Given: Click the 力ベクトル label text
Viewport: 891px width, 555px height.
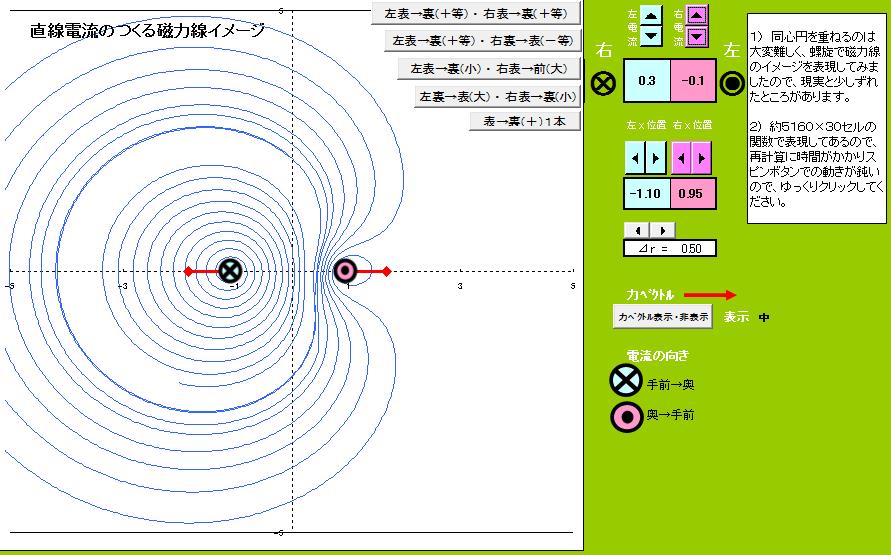Looking at the screenshot, I should [649, 294].
